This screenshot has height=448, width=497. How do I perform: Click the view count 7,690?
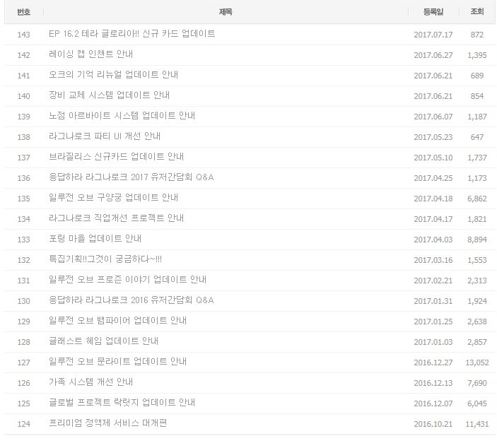point(477,383)
